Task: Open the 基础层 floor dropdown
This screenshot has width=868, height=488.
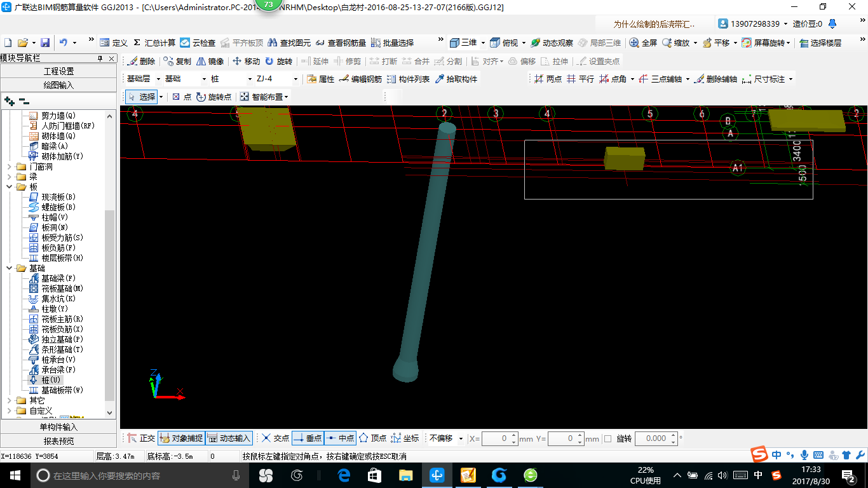Action: [x=144, y=79]
